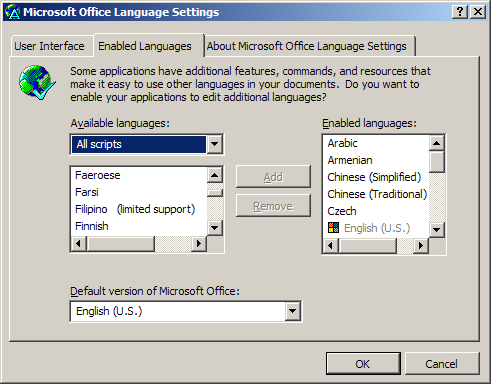The height and width of the screenshot is (384, 491).
Task: Select the Enabled Languages tab
Action: pyautogui.click(x=145, y=46)
